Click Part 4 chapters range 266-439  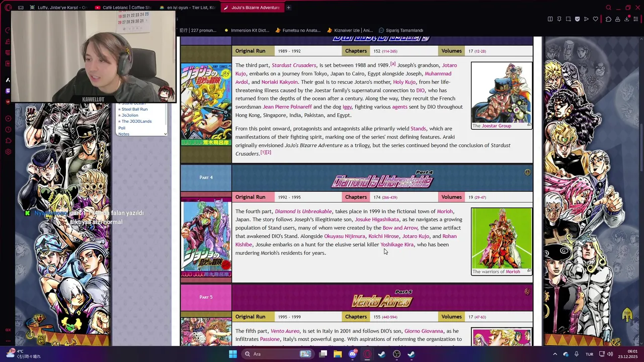pos(389,197)
